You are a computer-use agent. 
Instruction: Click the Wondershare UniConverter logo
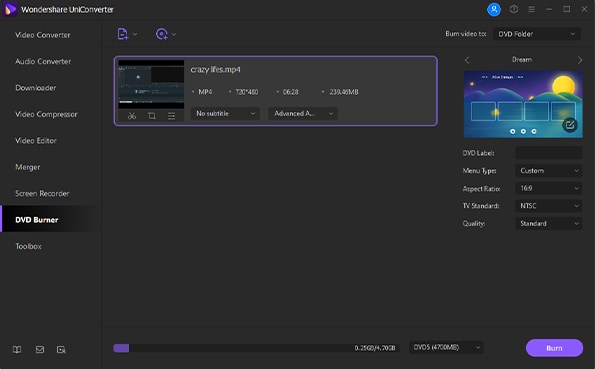[10, 9]
